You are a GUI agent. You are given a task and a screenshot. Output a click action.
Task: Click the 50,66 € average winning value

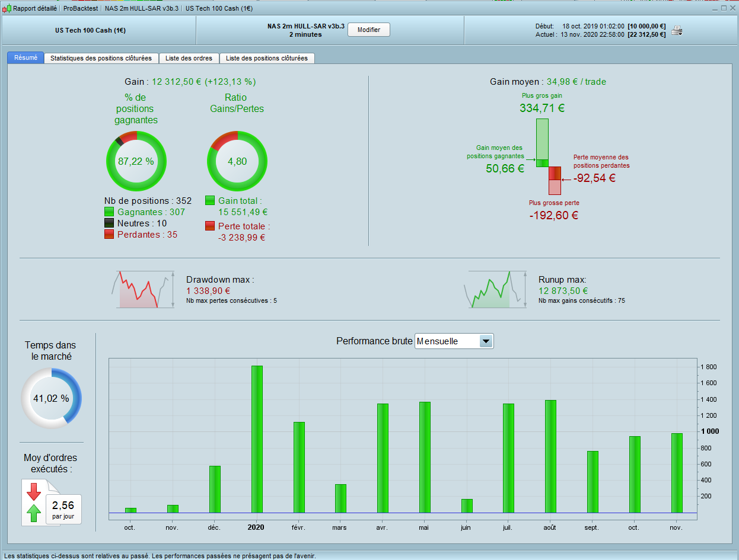pos(505,168)
